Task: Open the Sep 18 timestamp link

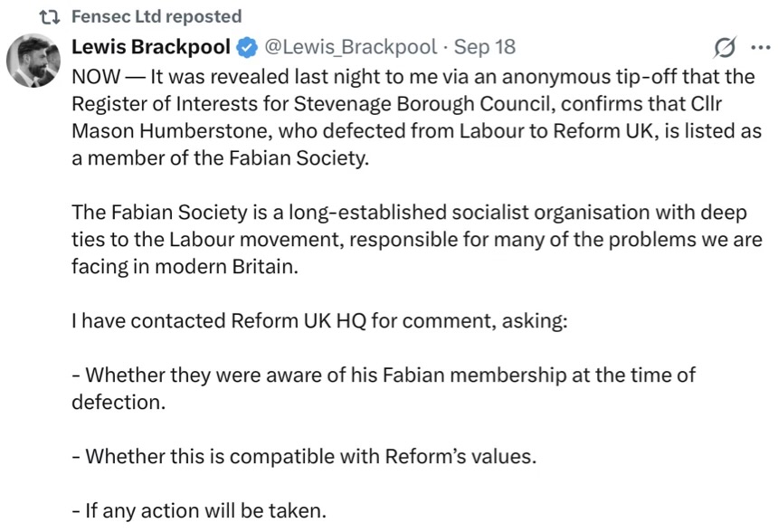Action: pyautogui.click(x=485, y=46)
